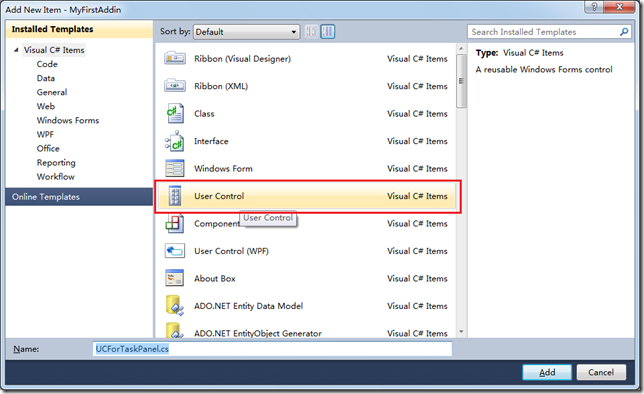This screenshot has width=644, height=394.
Task: Click the Windows Form template icon
Action: coord(175,168)
